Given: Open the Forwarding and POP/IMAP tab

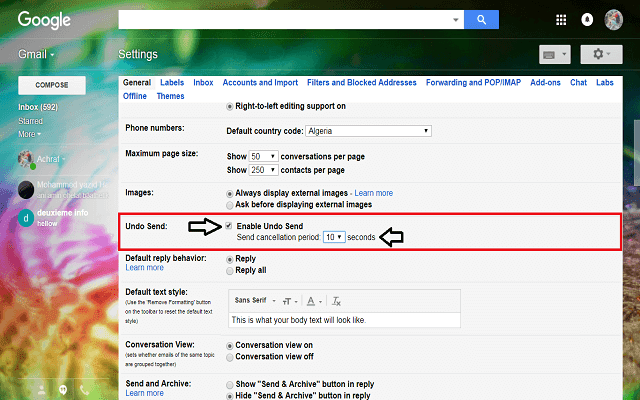Looking at the screenshot, I should pyautogui.click(x=474, y=82).
